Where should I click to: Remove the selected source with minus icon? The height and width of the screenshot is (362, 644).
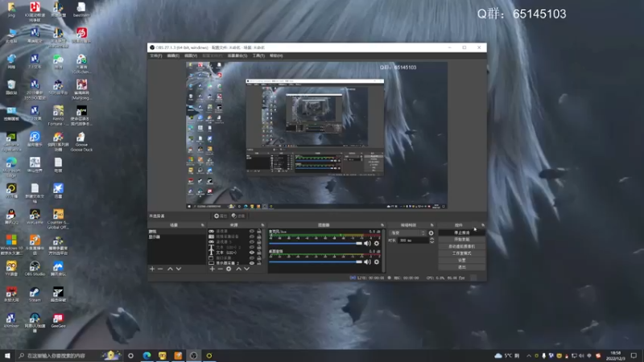pyautogui.click(x=220, y=269)
